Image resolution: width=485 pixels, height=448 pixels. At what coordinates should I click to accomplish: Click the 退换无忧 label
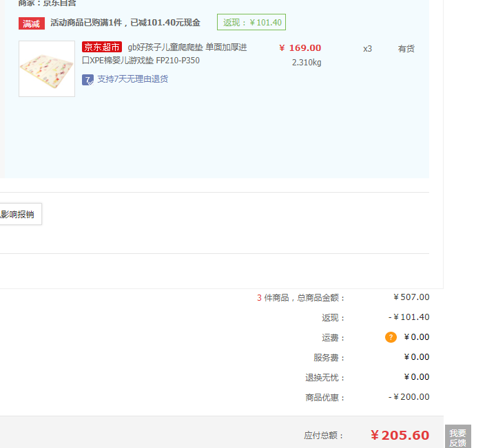pos(324,378)
